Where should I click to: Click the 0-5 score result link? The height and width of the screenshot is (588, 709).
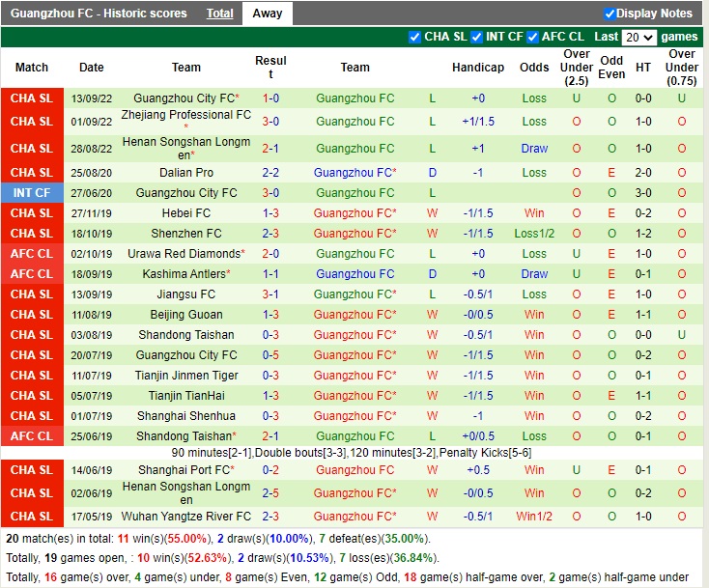(270, 355)
